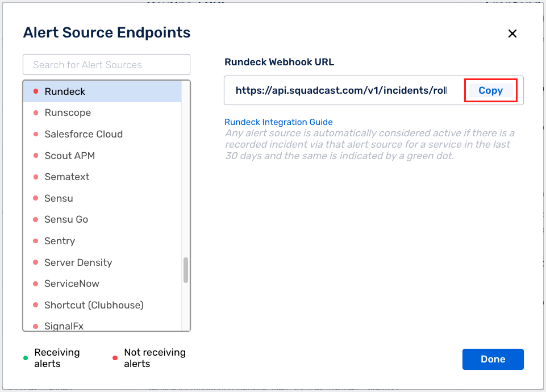The height and width of the screenshot is (392, 546).
Task: Select the Server Density entry
Action: 78,262
